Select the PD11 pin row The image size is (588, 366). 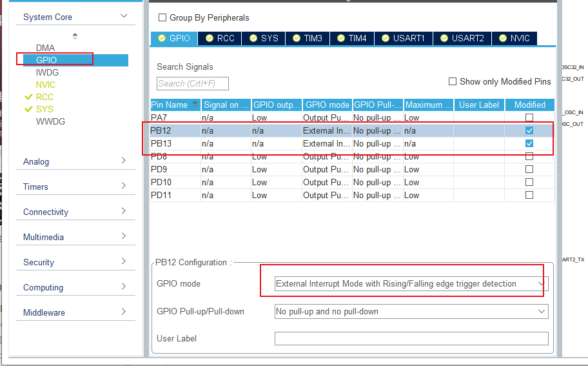pyautogui.click(x=352, y=195)
